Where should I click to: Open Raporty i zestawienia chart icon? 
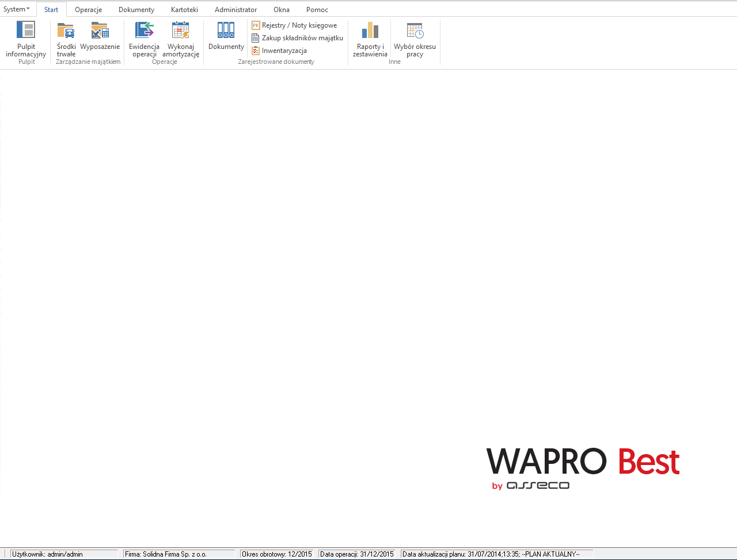370,30
